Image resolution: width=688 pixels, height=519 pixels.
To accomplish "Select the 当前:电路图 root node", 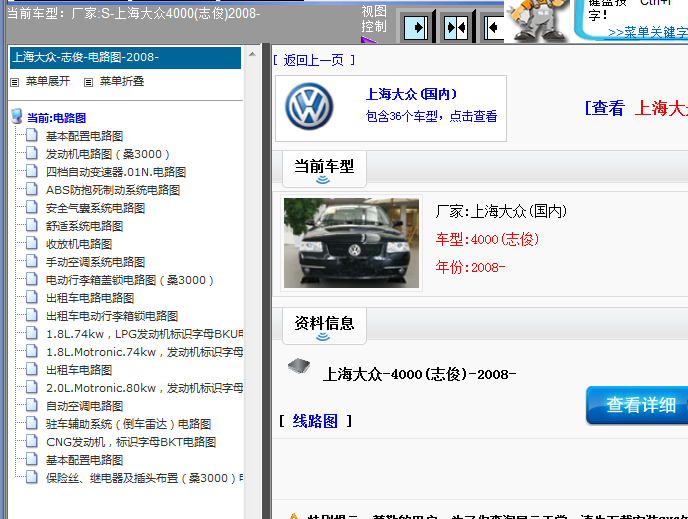I will click(57, 118).
